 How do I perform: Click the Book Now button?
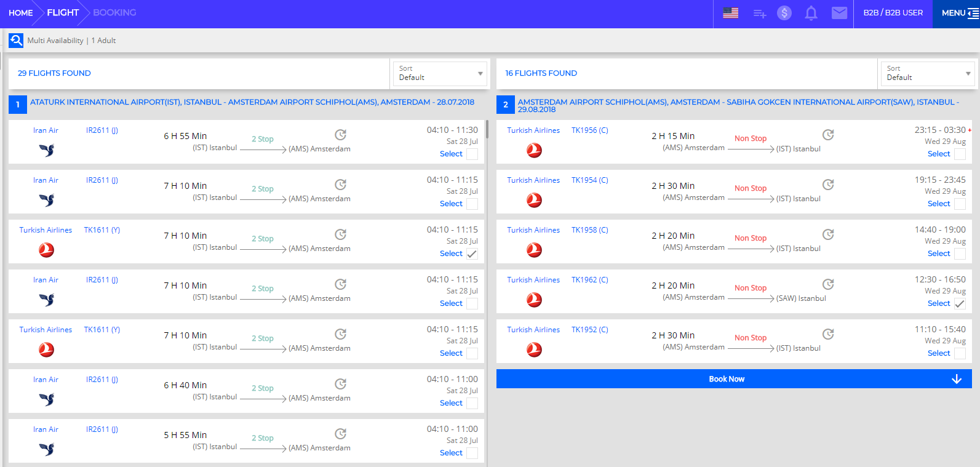point(726,379)
